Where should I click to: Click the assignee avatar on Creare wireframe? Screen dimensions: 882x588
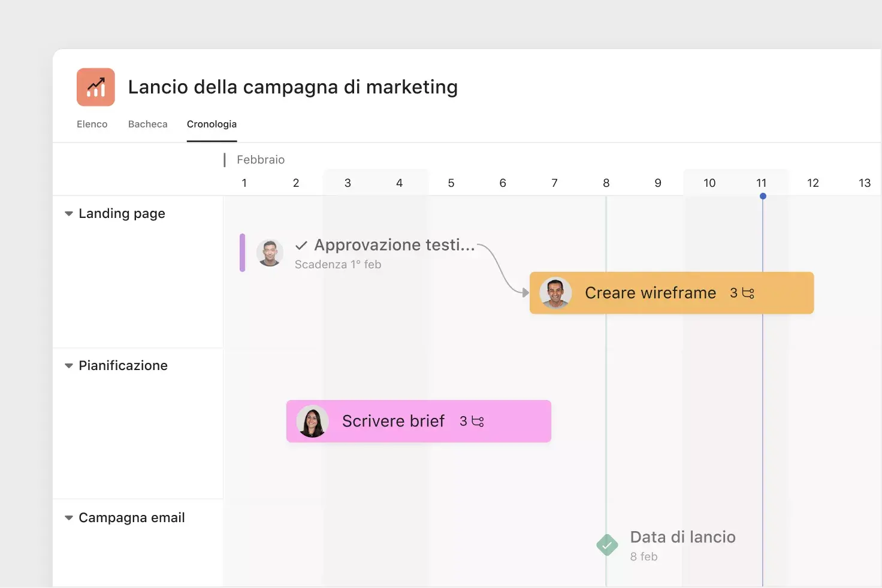(x=556, y=293)
